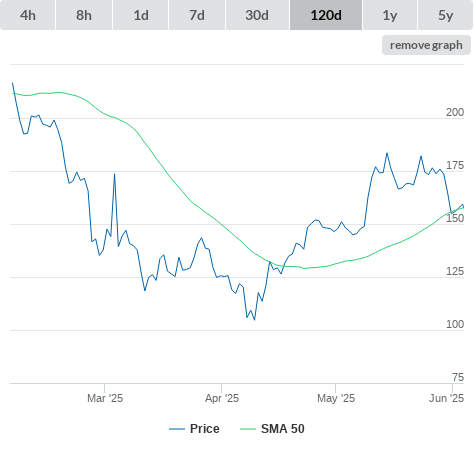Select the 4h time range tab

click(28, 15)
